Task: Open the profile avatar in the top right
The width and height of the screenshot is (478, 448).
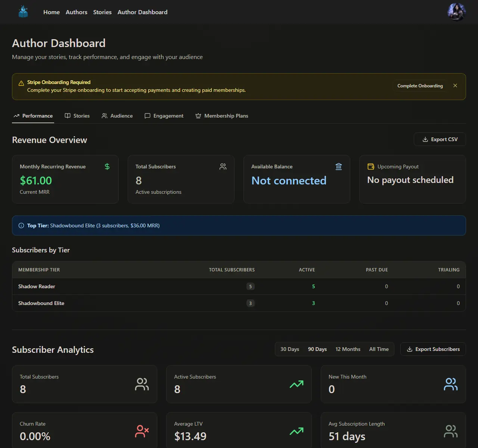Action: click(x=456, y=12)
